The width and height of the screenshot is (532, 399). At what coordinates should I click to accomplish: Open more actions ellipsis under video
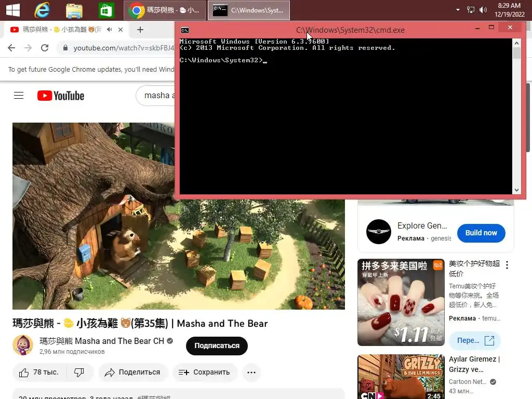tap(251, 372)
